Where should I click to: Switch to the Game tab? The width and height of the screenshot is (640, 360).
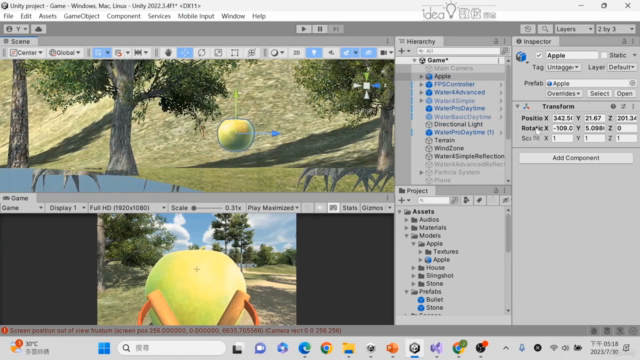click(x=16, y=198)
